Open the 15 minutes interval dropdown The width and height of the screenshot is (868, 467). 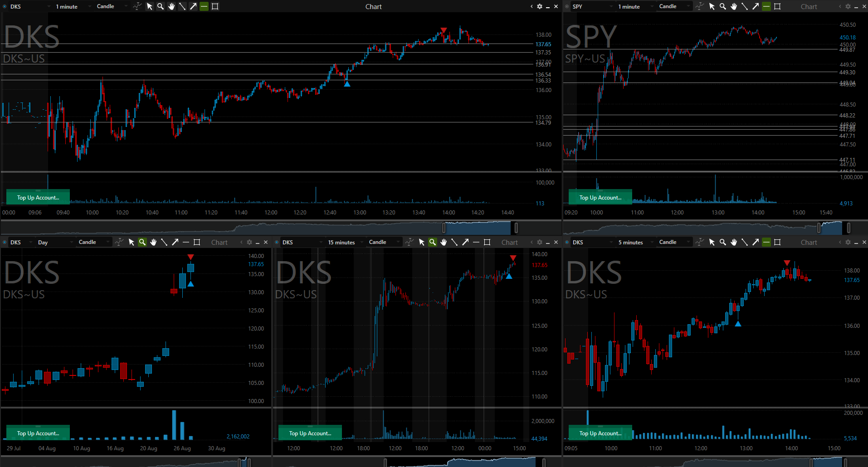coord(346,242)
